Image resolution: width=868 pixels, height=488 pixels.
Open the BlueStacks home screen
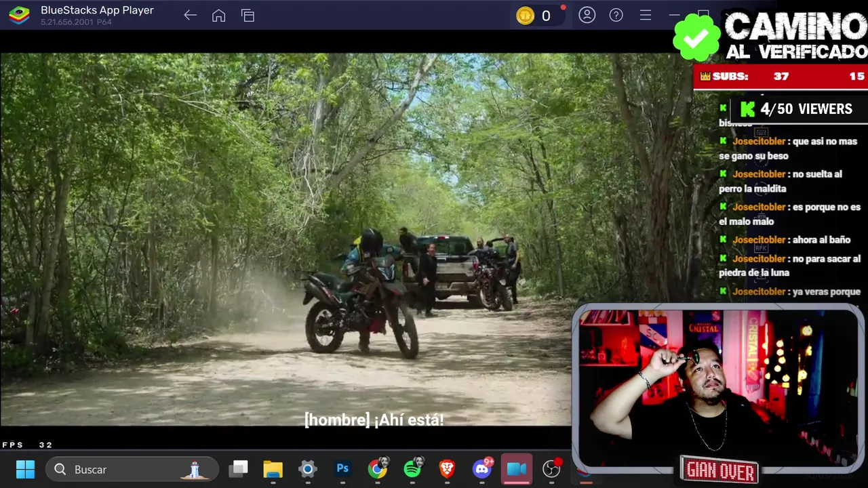pyautogui.click(x=218, y=15)
